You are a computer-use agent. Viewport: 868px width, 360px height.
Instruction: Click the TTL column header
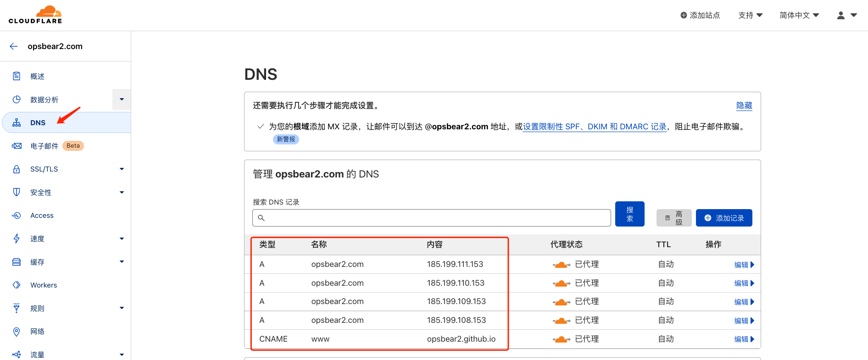tap(663, 244)
